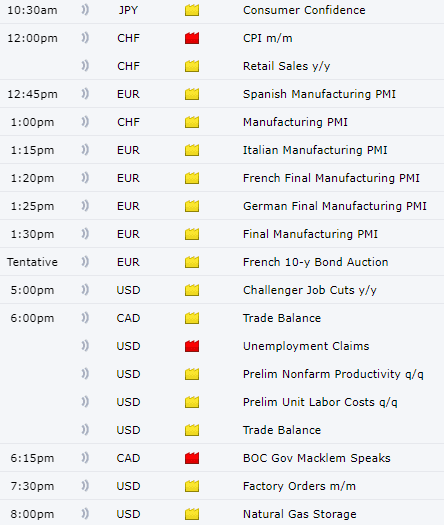Select the Prelim Nonfarm Productivity q/q row
Image resolution: width=444 pixels, height=525 pixels.
tap(222, 374)
